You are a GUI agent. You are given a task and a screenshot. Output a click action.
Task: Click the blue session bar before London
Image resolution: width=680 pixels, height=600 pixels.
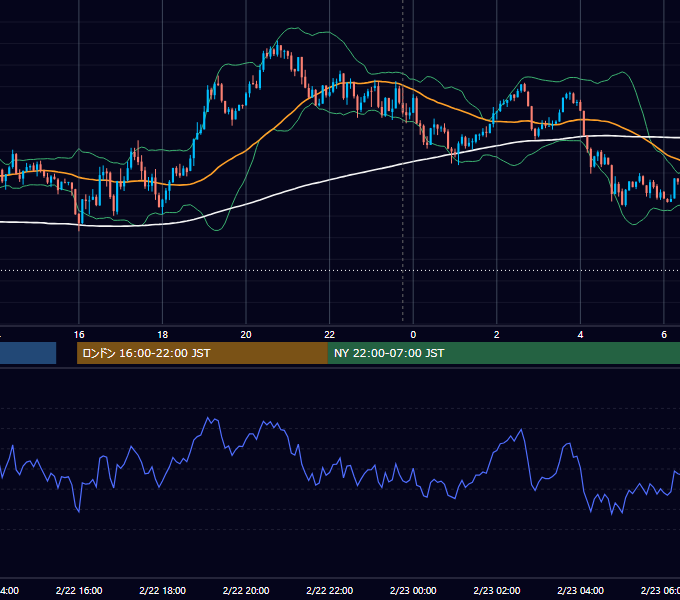[28, 353]
